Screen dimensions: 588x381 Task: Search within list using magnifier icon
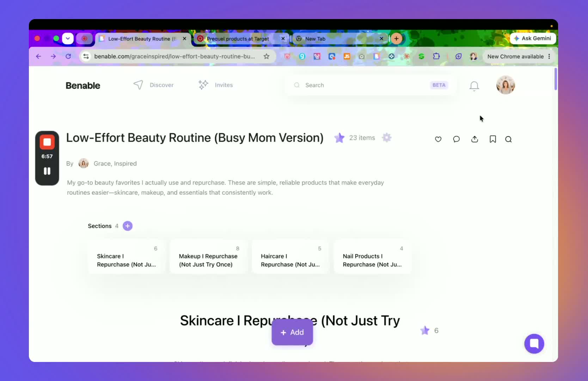point(508,139)
